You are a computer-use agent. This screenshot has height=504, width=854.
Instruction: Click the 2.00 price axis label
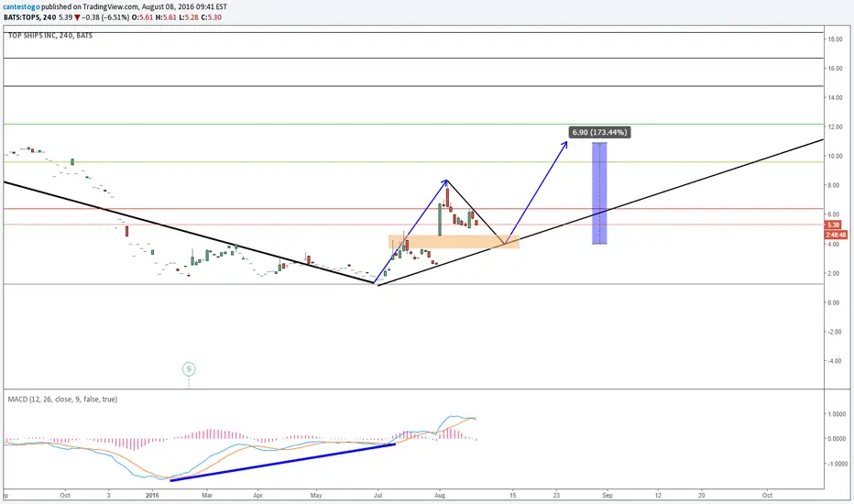835,273
